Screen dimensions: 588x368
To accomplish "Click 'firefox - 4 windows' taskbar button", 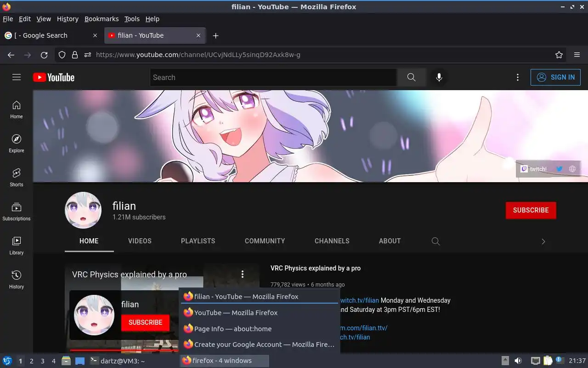I will coord(224,361).
